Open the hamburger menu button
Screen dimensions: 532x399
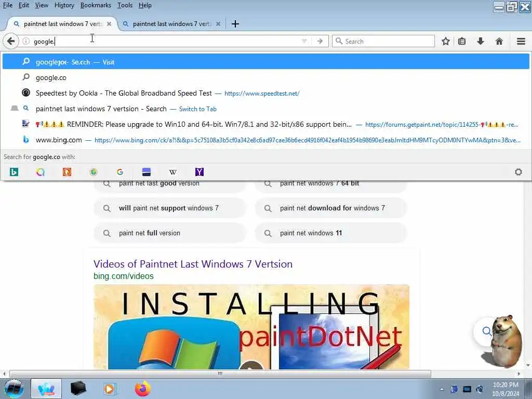[521, 42]
